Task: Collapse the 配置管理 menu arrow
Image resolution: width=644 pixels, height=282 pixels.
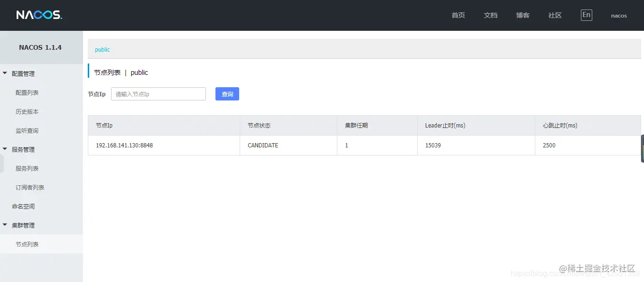Action: [5, 73]
